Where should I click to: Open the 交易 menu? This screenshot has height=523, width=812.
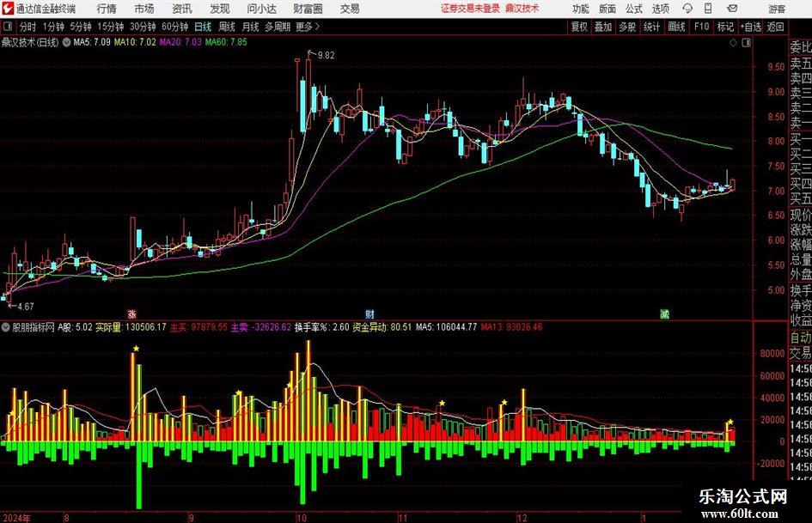point(350,9)
